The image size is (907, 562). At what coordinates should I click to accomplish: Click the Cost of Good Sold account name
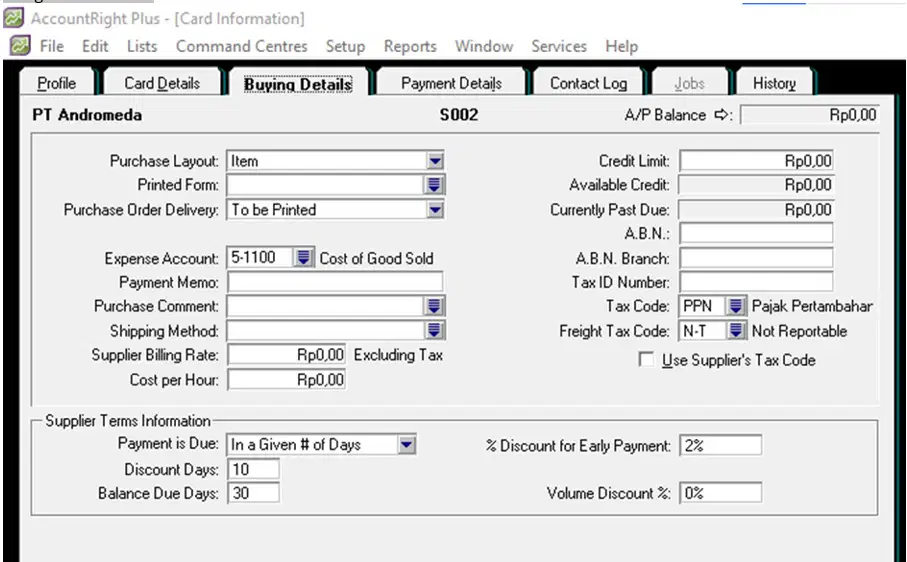377,258
